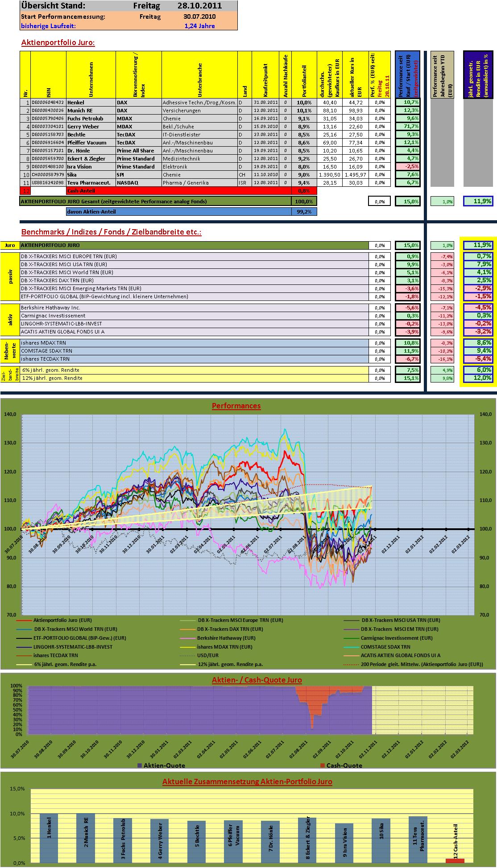Select the start date '30.07.2010' cell
Viewport: 497px width, 868px height.
(199, 16)
